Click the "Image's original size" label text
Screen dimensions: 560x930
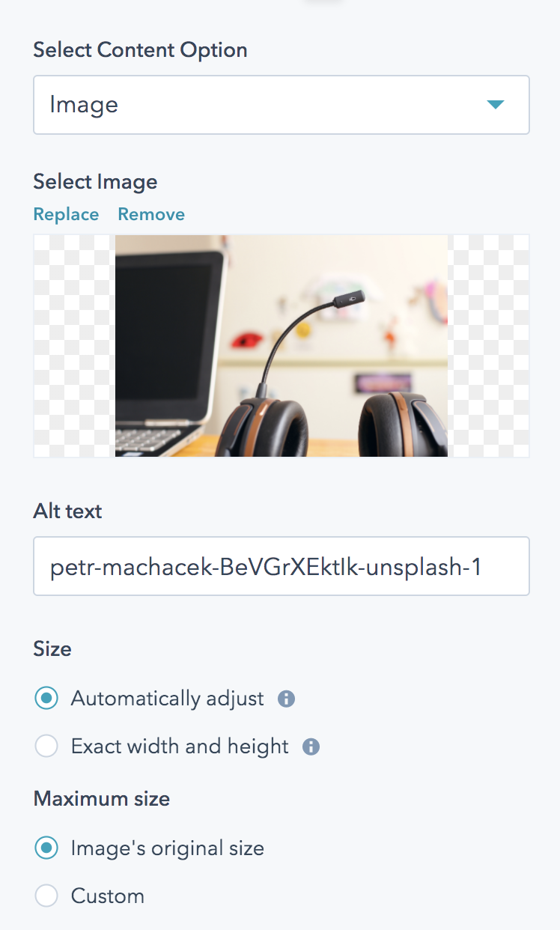click(168, 848)
